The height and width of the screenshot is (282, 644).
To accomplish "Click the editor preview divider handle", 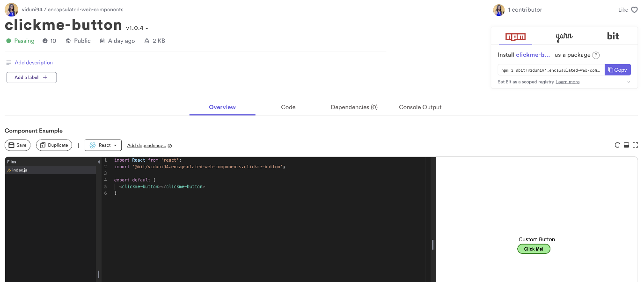I will [x=433, y=244].
